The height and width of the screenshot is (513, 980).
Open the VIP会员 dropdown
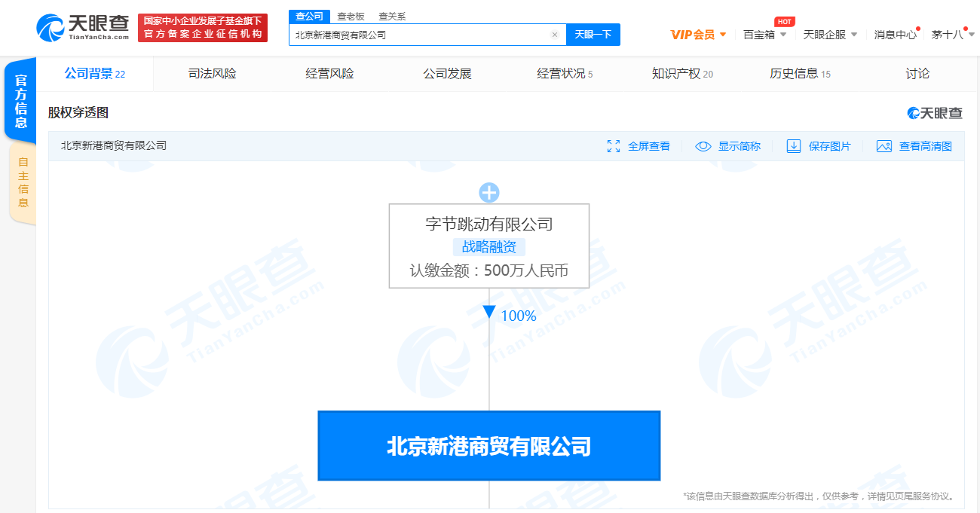[x=698, y=35]
